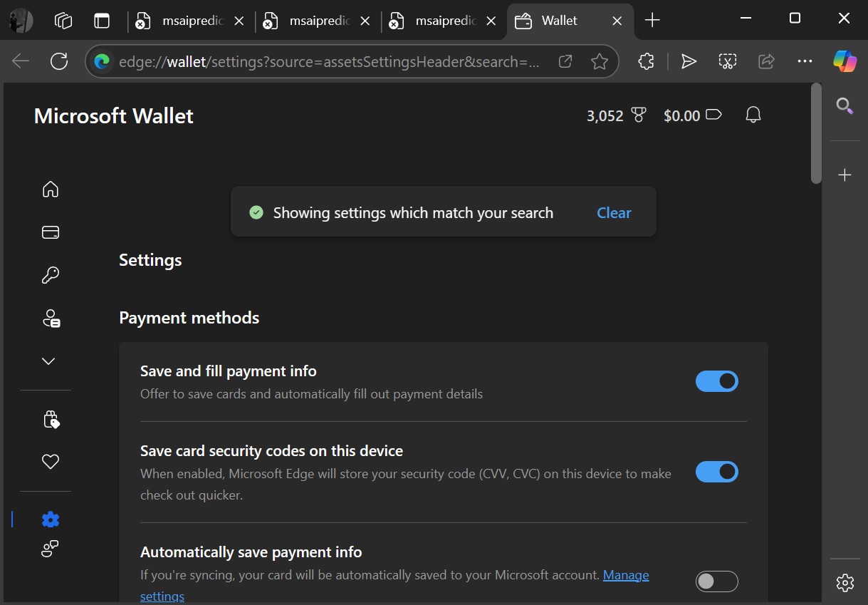Open Copilot in the browser toolbar
Image resolution: width=868 pixels, height=605 pixels.
pyautogui.click(x=845, y=61)
